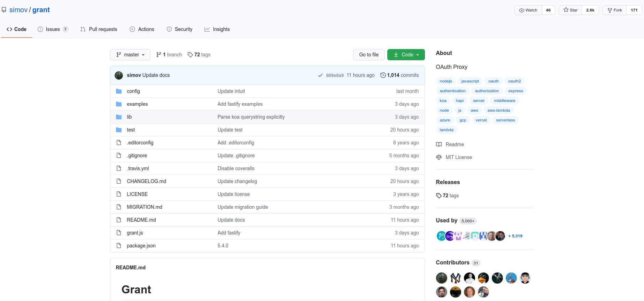644x301 pixels.
Task: Click the vercel topic tag
Action: click(481, 120)
